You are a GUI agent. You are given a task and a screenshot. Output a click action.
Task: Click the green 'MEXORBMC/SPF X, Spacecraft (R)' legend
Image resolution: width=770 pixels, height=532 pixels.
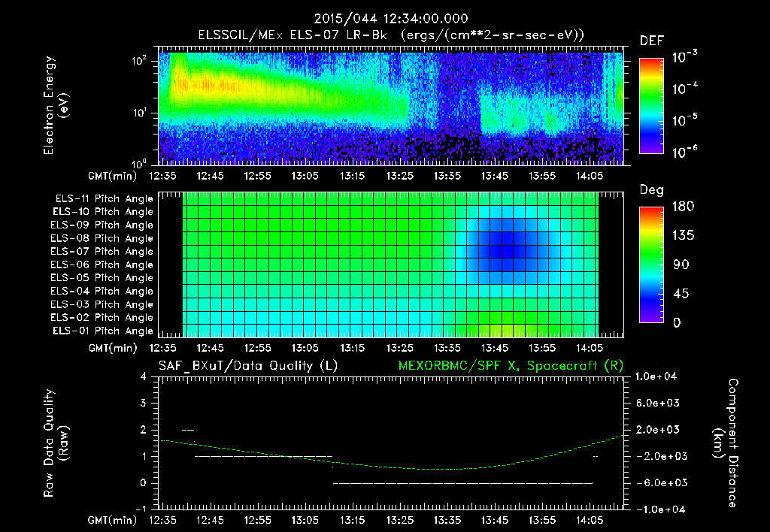[x=511, y=366]
